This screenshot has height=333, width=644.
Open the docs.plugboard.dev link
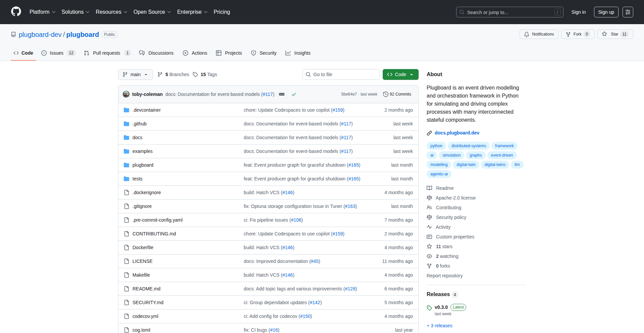tap(457, 133)
